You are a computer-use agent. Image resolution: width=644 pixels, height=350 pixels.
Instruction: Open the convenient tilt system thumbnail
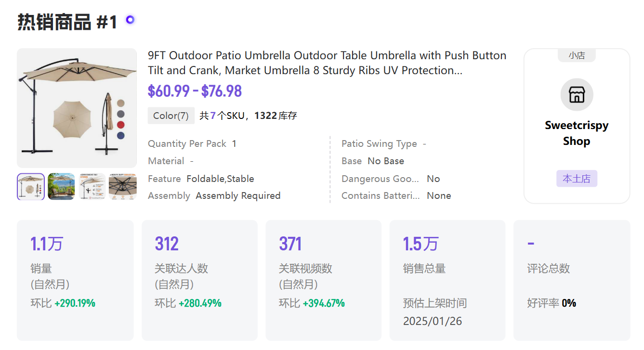click(x=92, y=187)
